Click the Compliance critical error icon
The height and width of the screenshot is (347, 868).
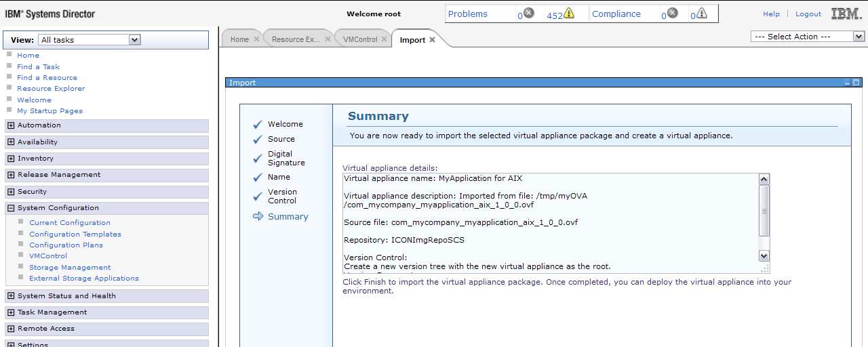[x=672, y=13]
